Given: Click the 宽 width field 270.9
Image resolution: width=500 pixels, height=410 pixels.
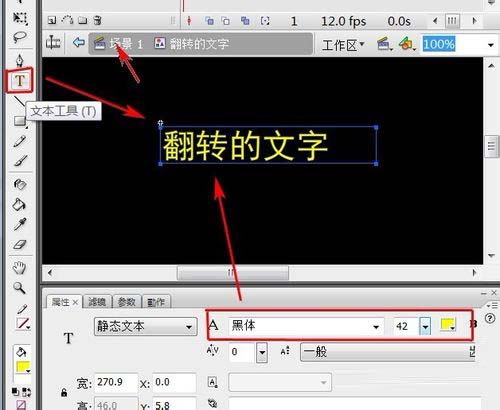Looking at the screenshot, I should pyautogui.click(x=116, y=382).
